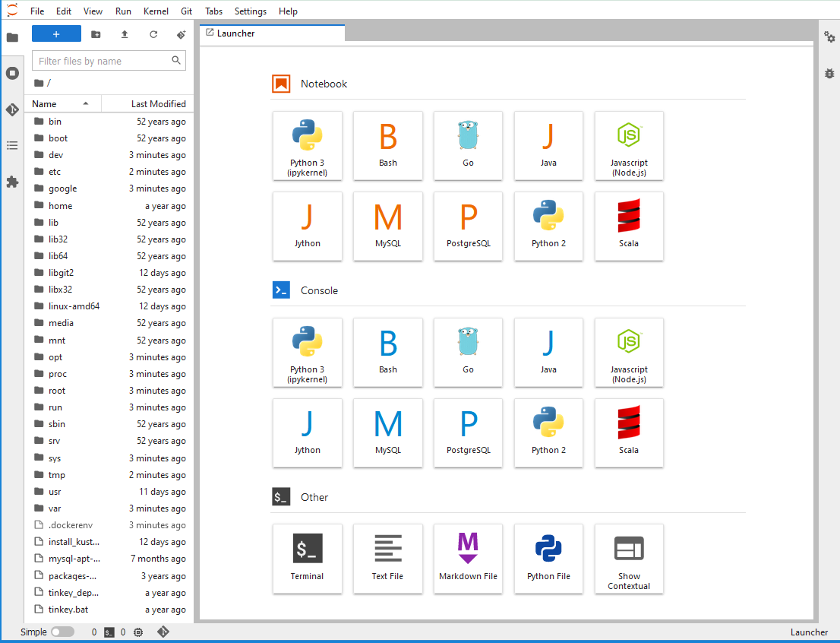Open the Settings menu
Screen dimensions: 840x643
click(x=250, y=11)
